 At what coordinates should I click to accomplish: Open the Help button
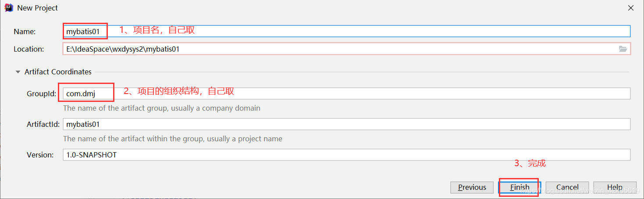(615, 187)
